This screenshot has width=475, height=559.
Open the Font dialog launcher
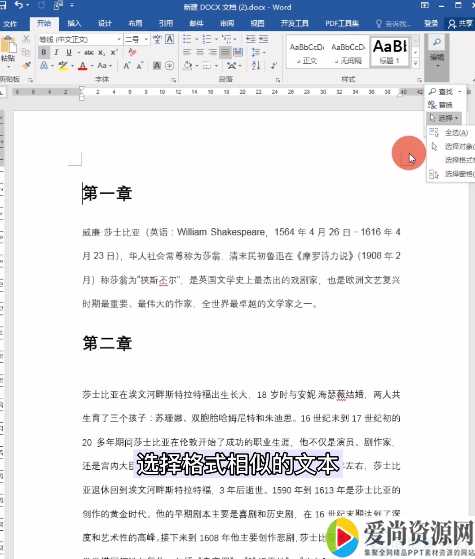coord(174,81)
